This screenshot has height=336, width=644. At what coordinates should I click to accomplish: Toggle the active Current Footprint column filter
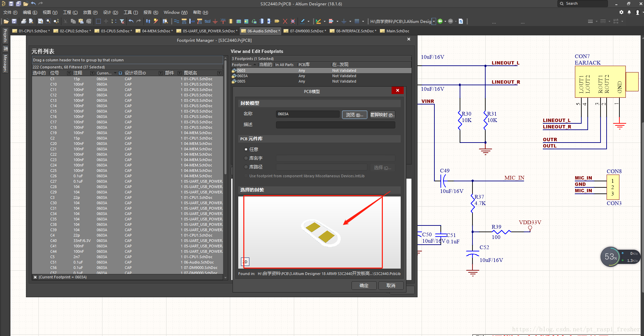pos(120,73)
